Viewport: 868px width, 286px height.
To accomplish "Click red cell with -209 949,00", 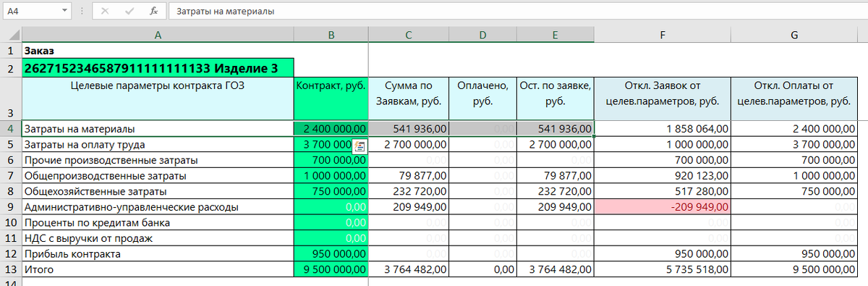I will click(x=662, y=206).
